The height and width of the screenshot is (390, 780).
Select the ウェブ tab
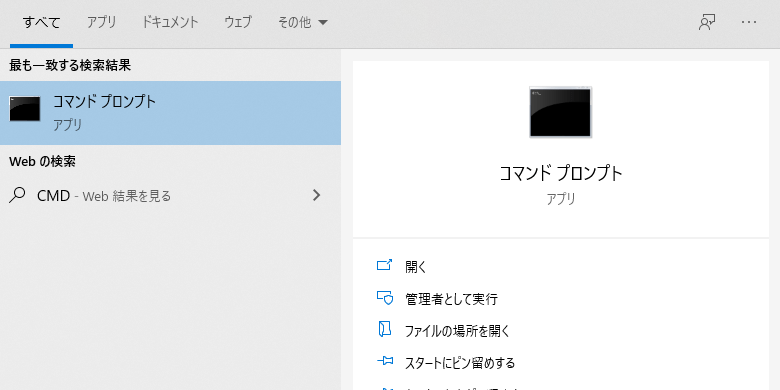(x=238, y=22)
